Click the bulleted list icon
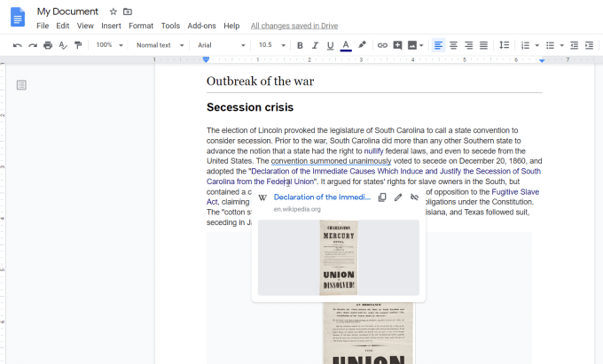The height and width of the screenshot is (364, 603). pos(550,45)
